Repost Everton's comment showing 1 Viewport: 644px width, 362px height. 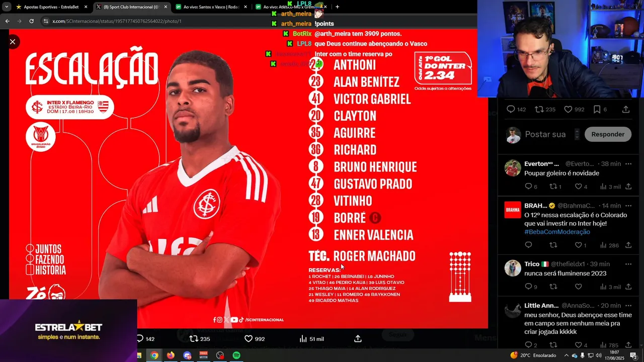point(553,187)
